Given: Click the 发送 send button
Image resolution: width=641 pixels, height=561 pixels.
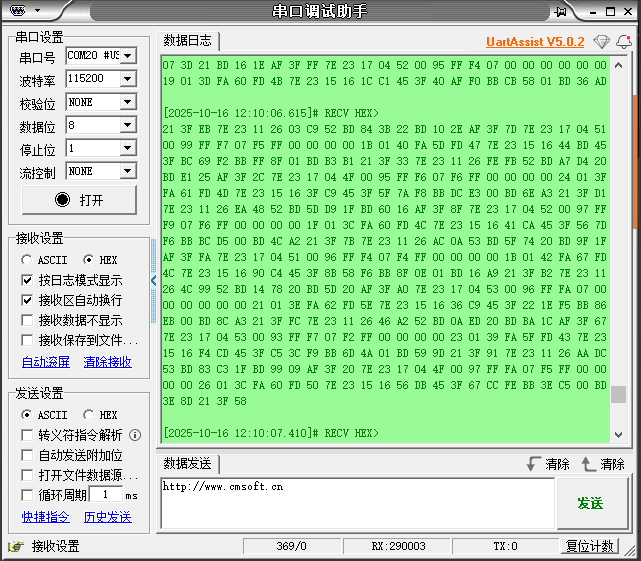Looking at the screenshot, I should (590, 504).
